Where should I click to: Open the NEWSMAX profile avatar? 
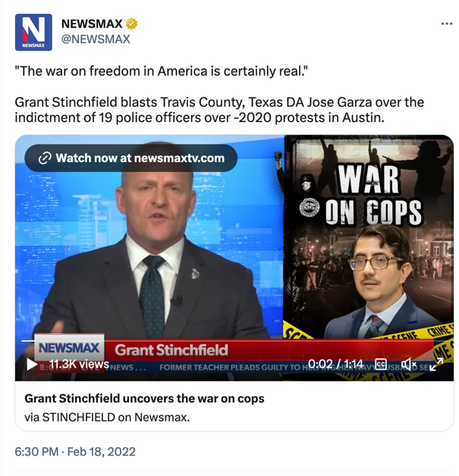(x=33, y=32)
